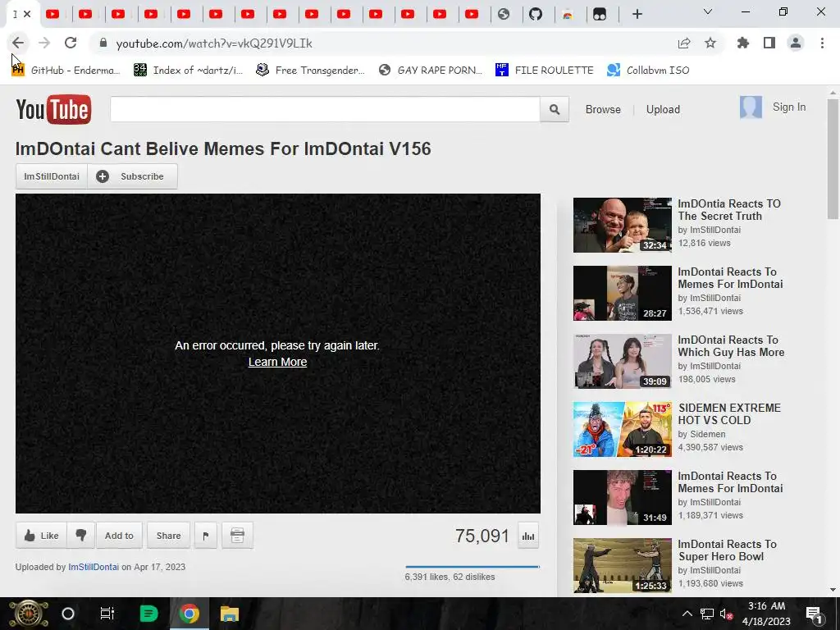Close the current active tab

(27, 15)
